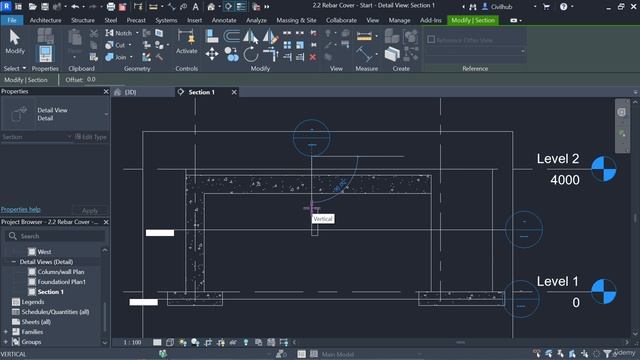Select the Aligned Dimension tool
Screen dimensions: 640x360
363,53
